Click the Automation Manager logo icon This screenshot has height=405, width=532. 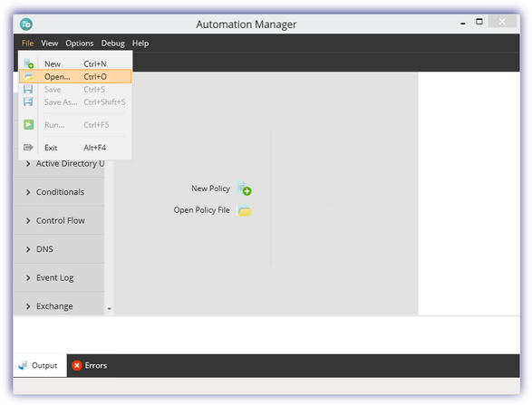click(x=26, y=24)
